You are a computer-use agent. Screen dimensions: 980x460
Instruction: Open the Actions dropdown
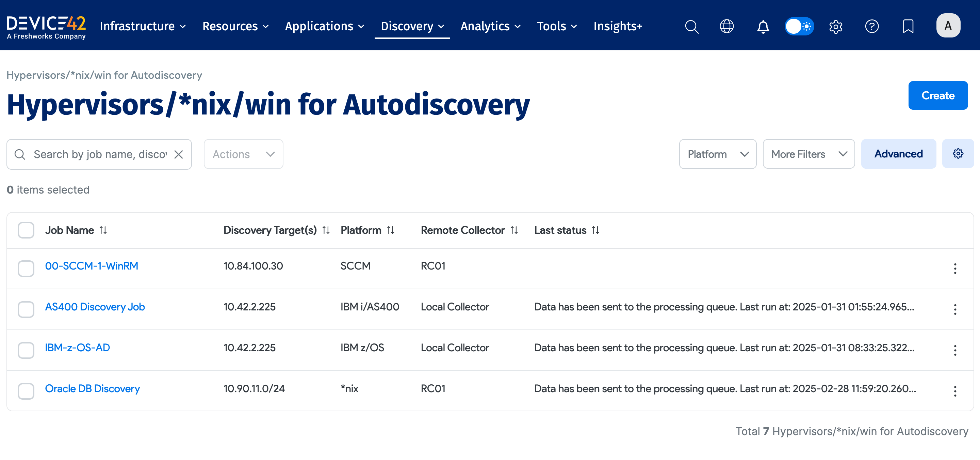click(243, 154)
